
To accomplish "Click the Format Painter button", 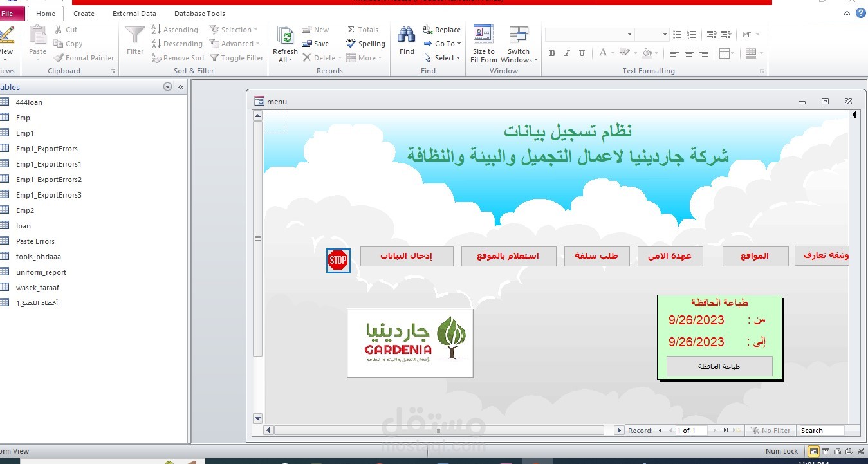I will 84,58.
